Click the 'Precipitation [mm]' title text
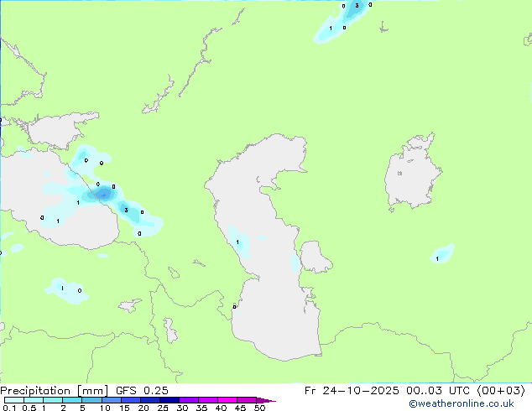Image resolution: width=532 pixels, height=411 pixels. coord(55,391)
